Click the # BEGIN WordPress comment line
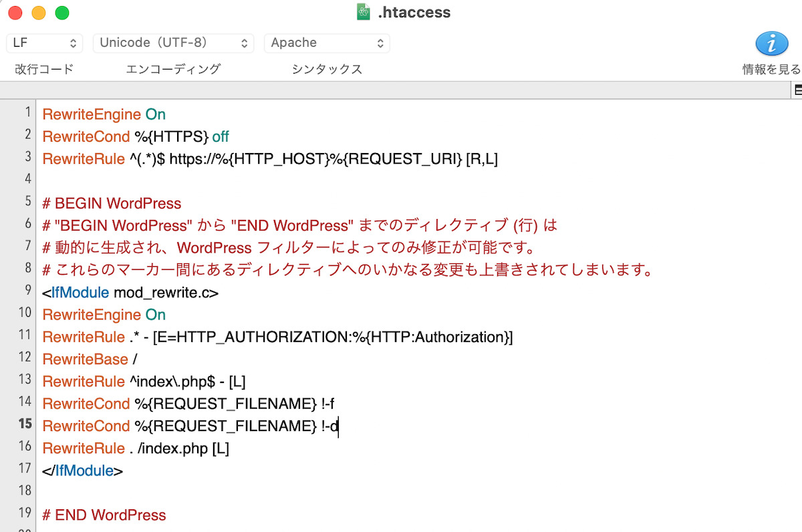 pyautogui.click(x=112, y=203)
